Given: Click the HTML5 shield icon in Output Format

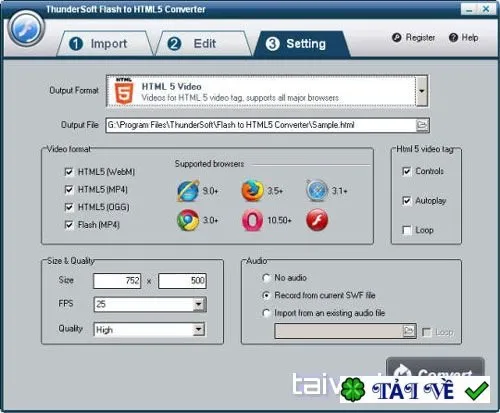Looking at the screenshot, I should (x=124, y=91).
